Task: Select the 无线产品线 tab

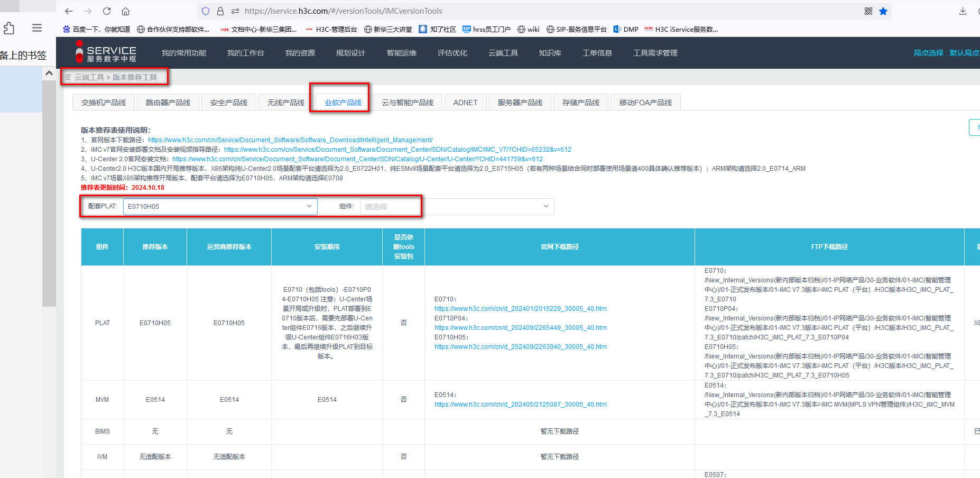Action: [x=286, y=103]
